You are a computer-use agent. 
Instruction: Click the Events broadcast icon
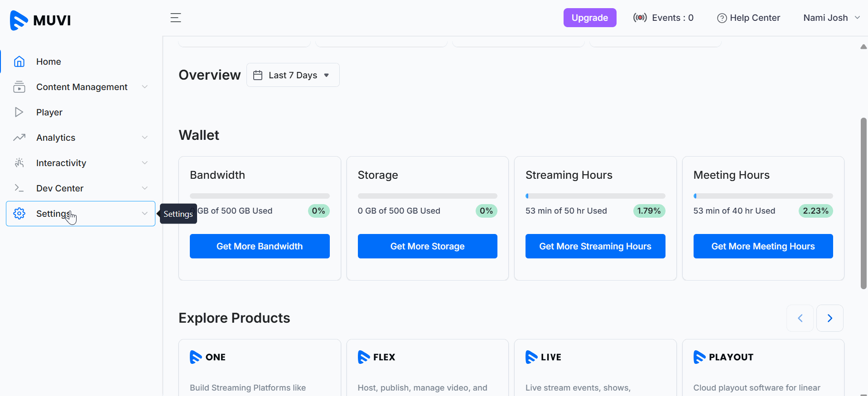point(640,18)
